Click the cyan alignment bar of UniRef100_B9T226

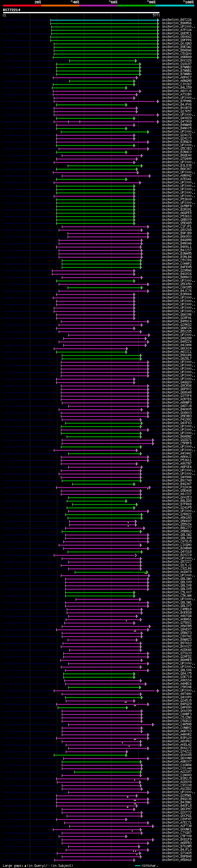(105, 20)
